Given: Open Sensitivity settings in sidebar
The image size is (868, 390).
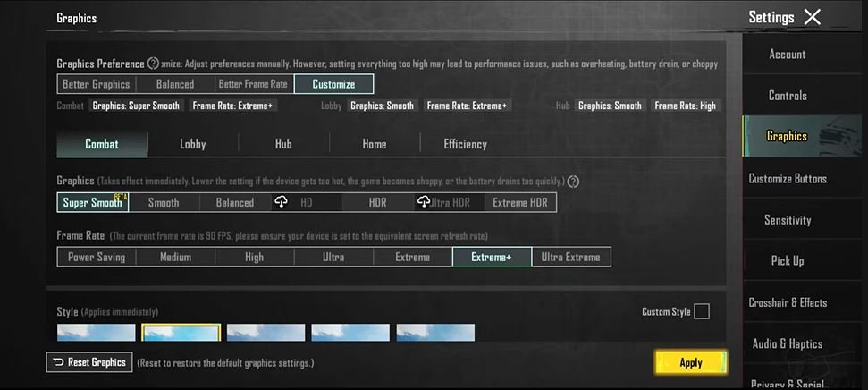Looking at the screenshot, I should [x=788, y=220].
